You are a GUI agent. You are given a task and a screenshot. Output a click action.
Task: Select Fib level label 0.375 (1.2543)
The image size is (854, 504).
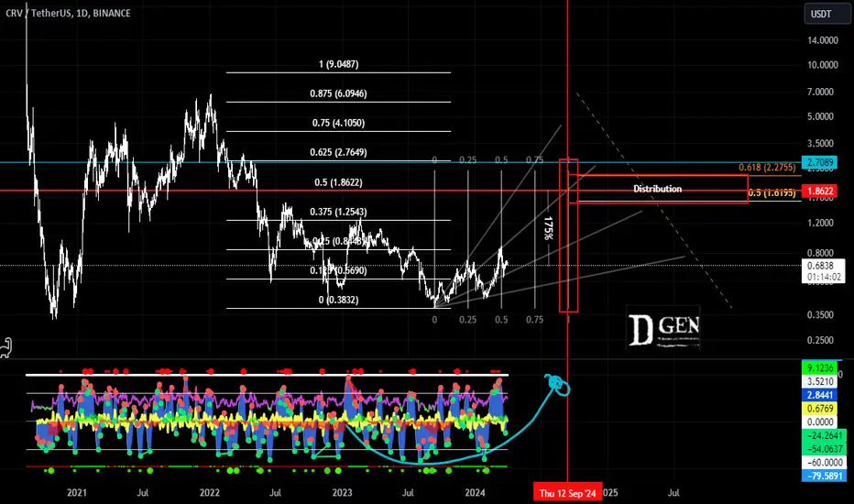click(x=339, y=212)
